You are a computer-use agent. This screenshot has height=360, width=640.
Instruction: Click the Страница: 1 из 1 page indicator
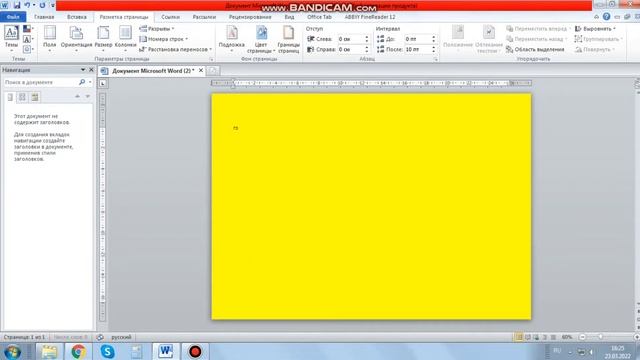pyautogui.click(x=24, y=337)
